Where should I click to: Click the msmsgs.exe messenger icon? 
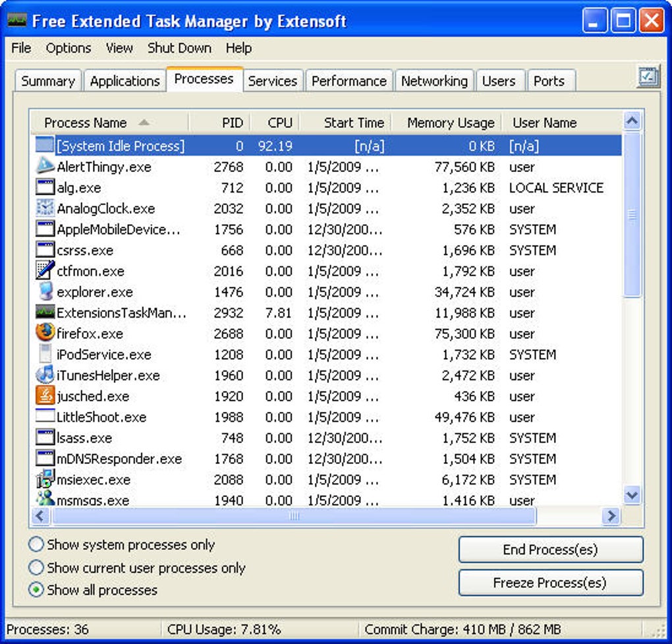[45, 498]
